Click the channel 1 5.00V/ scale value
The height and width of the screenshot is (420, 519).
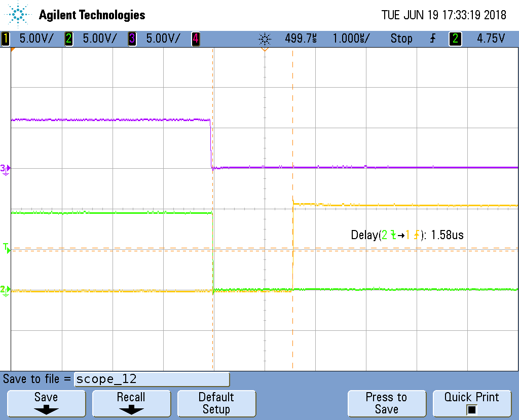coord(36,39)
